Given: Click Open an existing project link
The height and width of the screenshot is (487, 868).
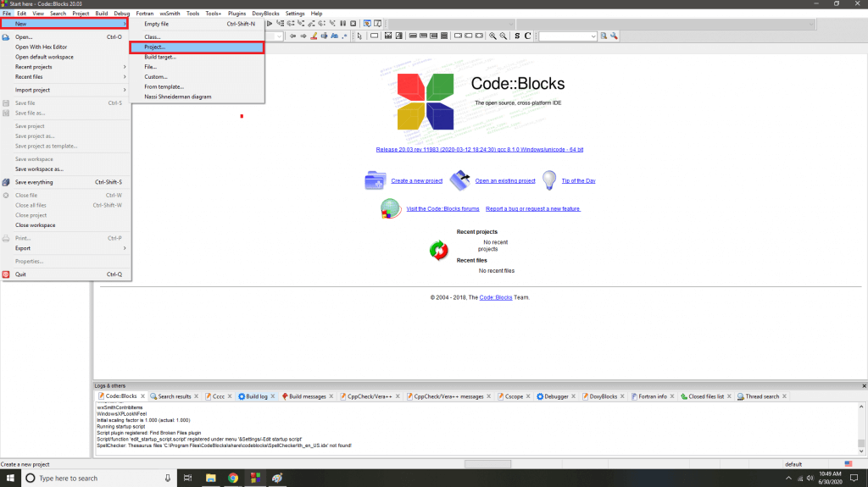Looking at the screenshot, I should point(505,180).
